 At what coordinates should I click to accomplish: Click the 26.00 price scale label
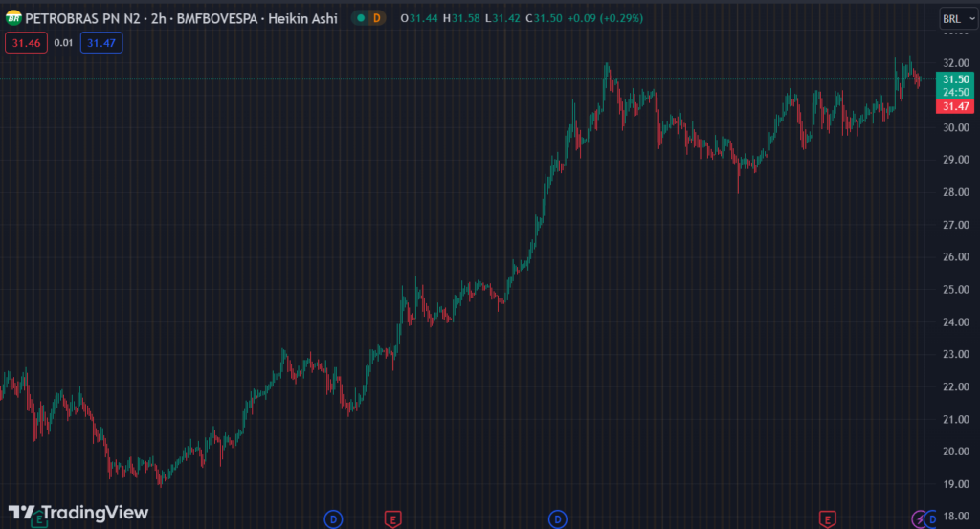pyautogui.click(x=956, y=257)
